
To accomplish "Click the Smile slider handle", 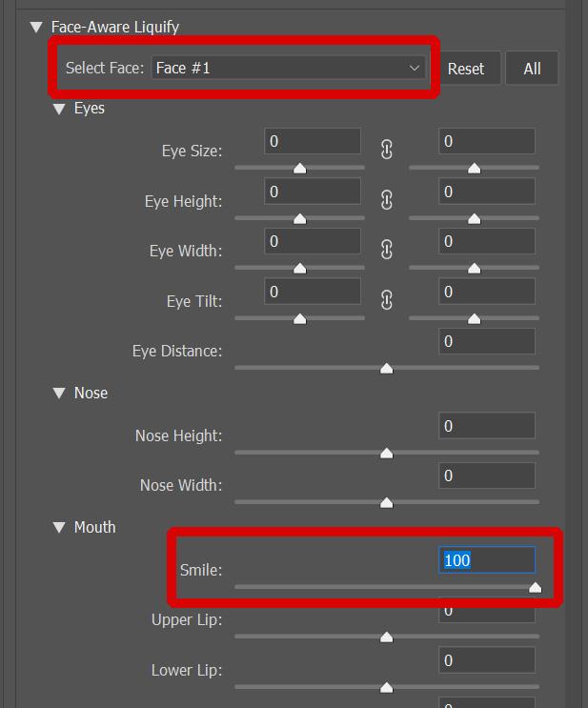I will pos(535,587).
